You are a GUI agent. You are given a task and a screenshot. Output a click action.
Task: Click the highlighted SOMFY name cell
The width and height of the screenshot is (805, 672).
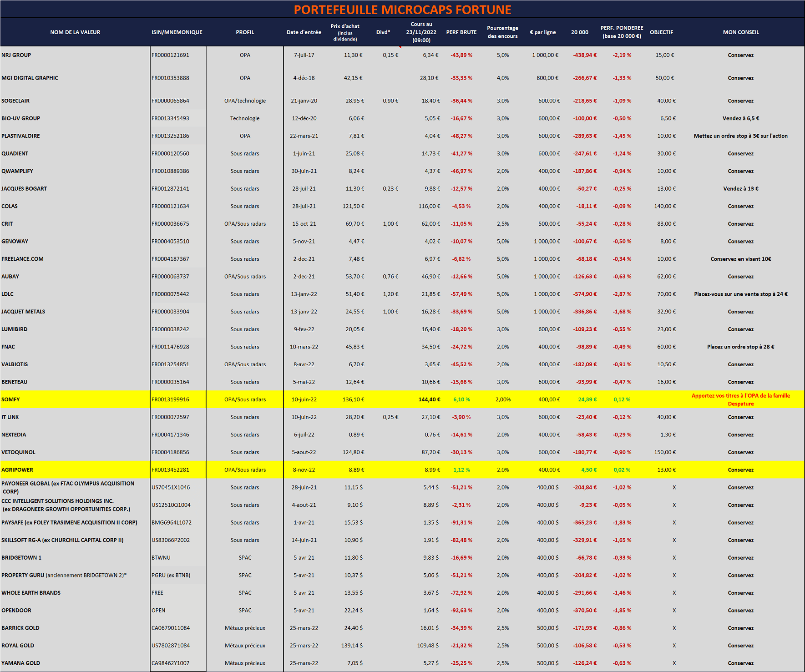click(10, 399)
